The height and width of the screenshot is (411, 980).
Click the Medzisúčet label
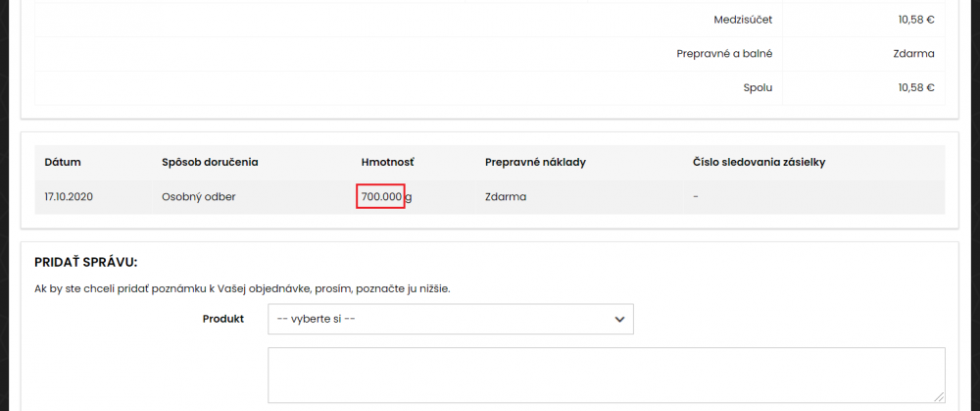tap(743, 20)
